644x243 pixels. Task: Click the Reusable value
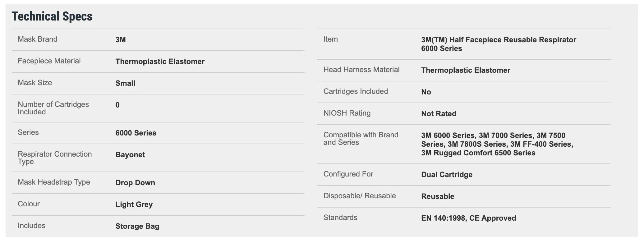point(438,196)
